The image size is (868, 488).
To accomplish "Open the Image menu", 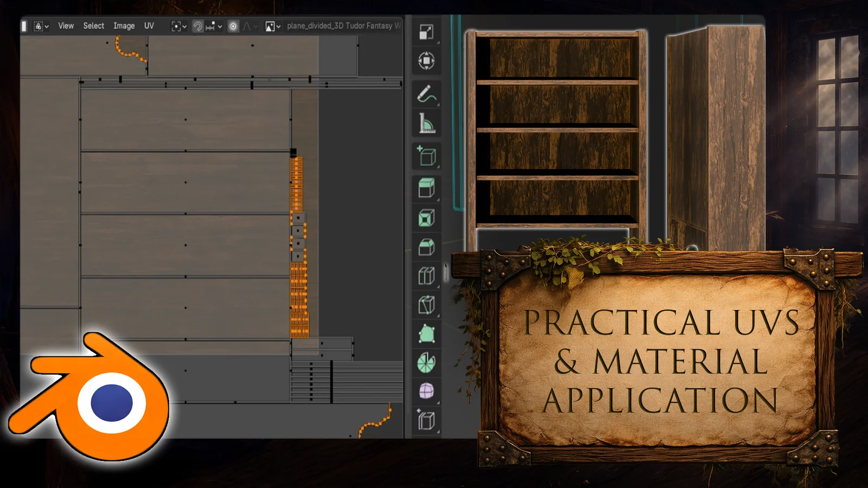I will (124, 25).
